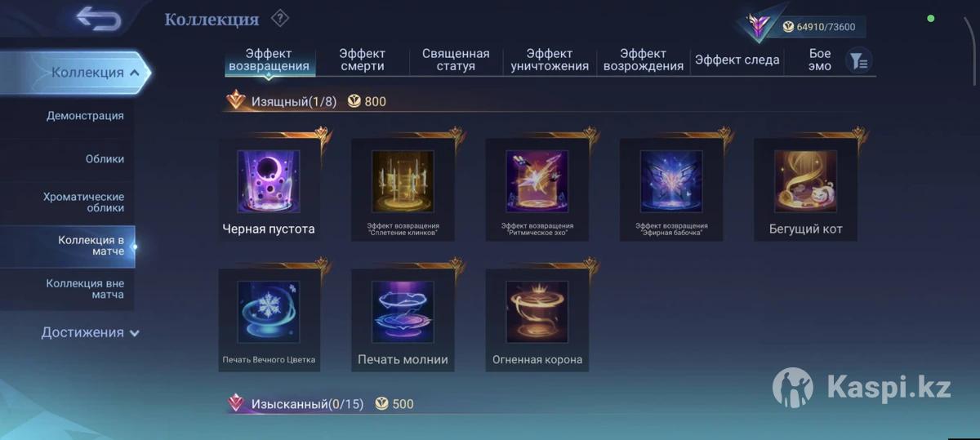Select the Черная пустота effect
Viewport: 980px width, 440px height.
pos(269,189)
